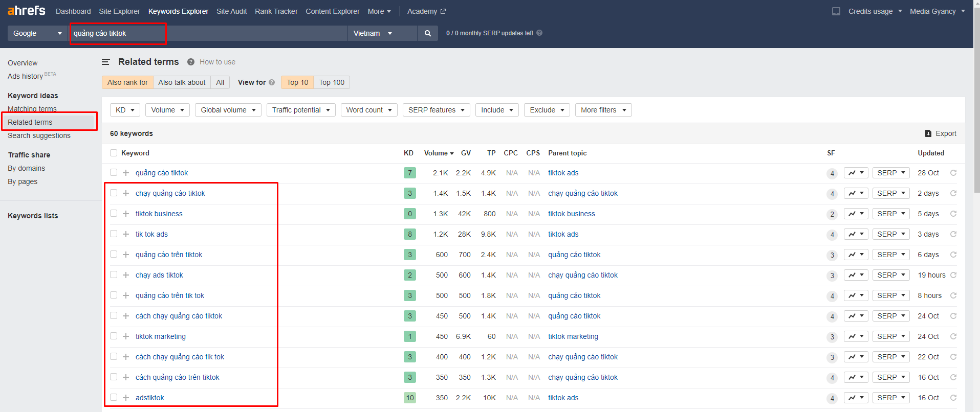Go to the Dashboard menu
The height and width of the screenshot is (412, 980).
[73, 11]
